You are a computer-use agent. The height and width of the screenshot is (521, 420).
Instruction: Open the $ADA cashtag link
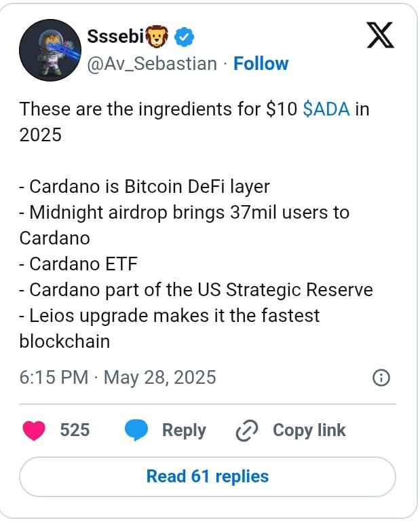click(x=326, y=109)
